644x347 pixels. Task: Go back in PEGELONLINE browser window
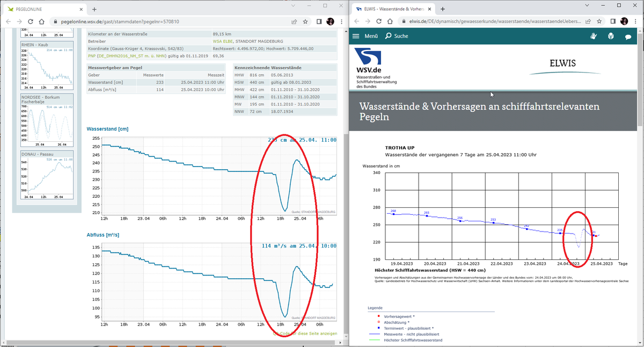[8, 21]
